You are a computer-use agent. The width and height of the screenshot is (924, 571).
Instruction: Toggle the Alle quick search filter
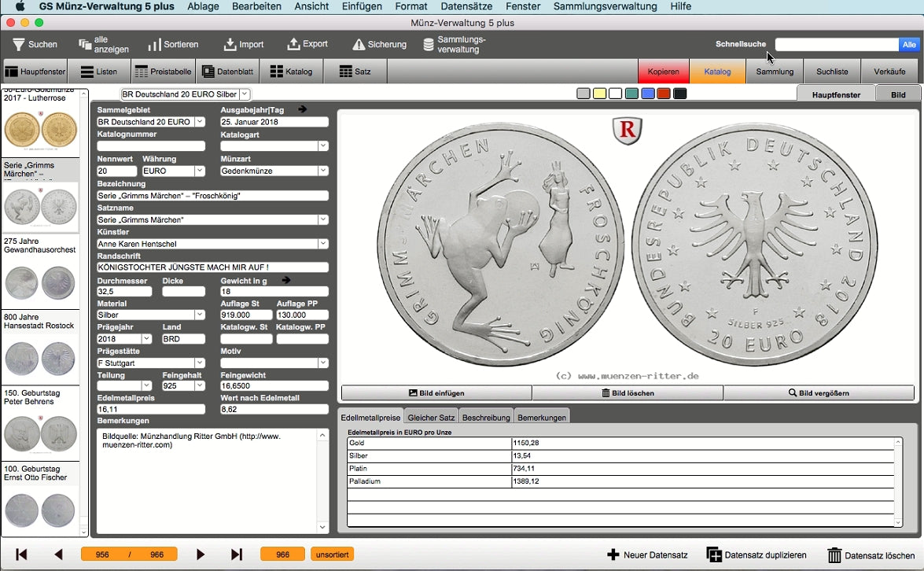(x=909, y=45)
